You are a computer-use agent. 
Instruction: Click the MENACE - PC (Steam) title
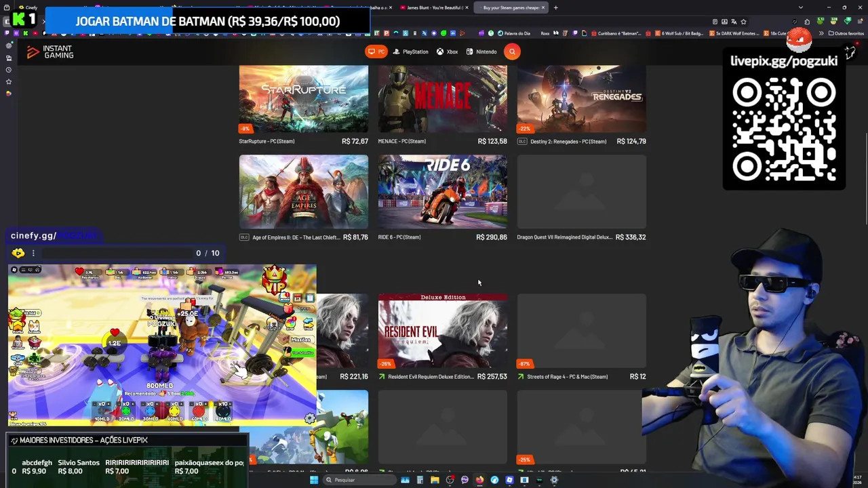coord(402,141)
